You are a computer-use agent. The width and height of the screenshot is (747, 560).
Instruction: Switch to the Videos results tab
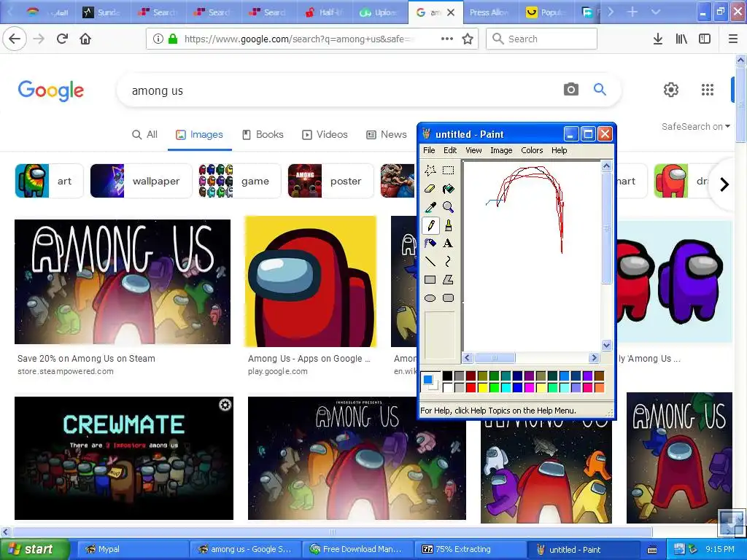coord(325,135)
